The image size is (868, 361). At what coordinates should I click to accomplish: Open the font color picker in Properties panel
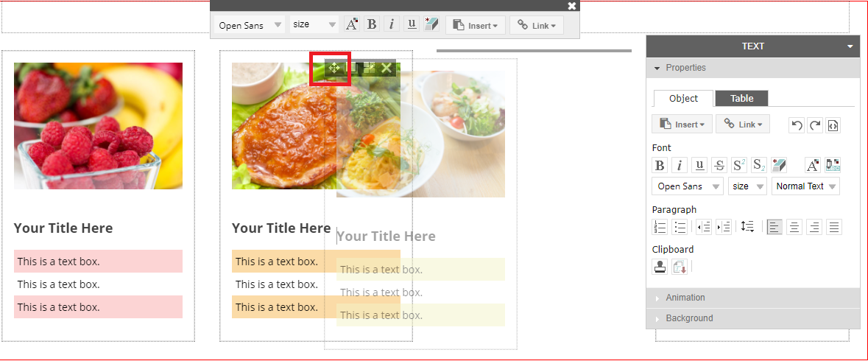[813, 165]
